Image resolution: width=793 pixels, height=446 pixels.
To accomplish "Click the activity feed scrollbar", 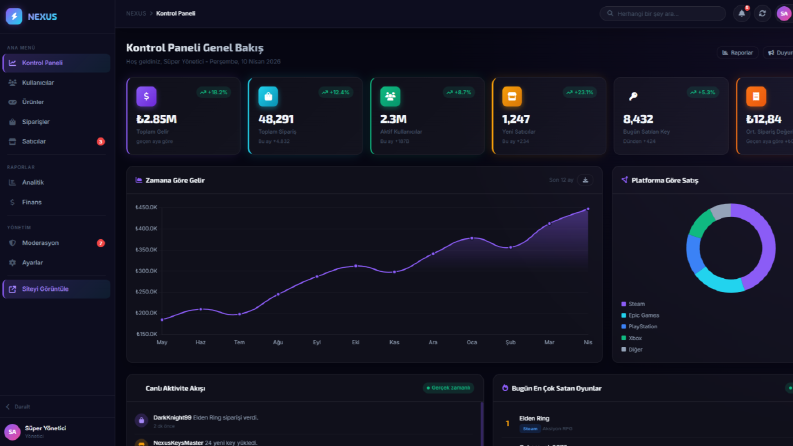I will click(482, 424).
